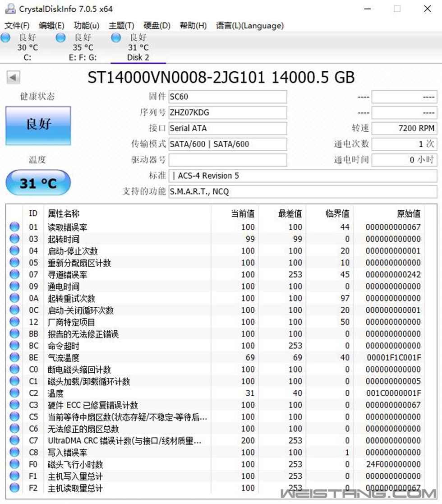Click status orb for attribute C0 断电磁头缩回计数
The height and width of the screenshot is (504, 442).
coord(14,370)
